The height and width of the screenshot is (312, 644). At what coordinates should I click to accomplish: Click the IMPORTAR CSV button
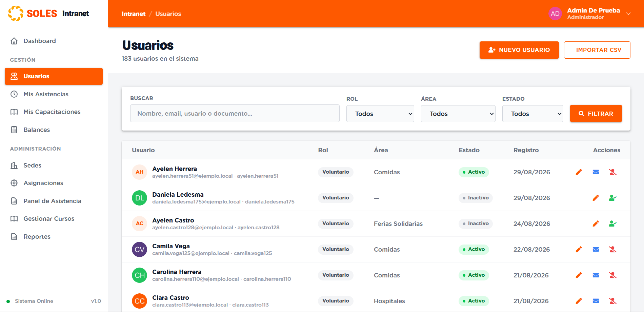597,50
